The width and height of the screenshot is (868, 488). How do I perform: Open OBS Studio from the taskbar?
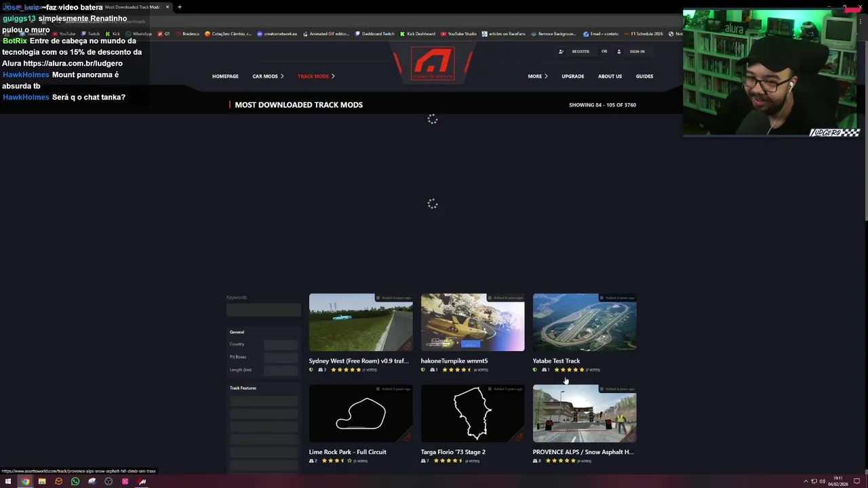click(108, 481)
